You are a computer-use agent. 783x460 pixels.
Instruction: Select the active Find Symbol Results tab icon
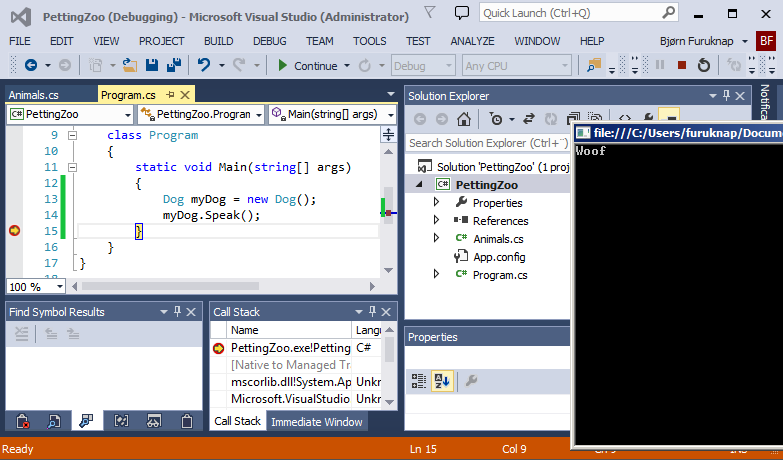click(86, 421)
